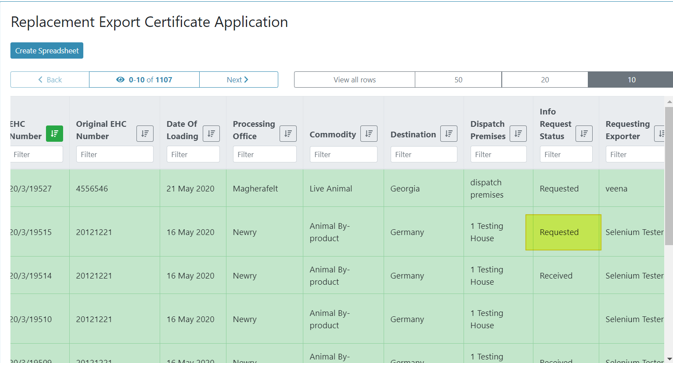Sort the Dispatch Premises column
The width and height of the screenshot is (675, 369).
tap(518, 133)
